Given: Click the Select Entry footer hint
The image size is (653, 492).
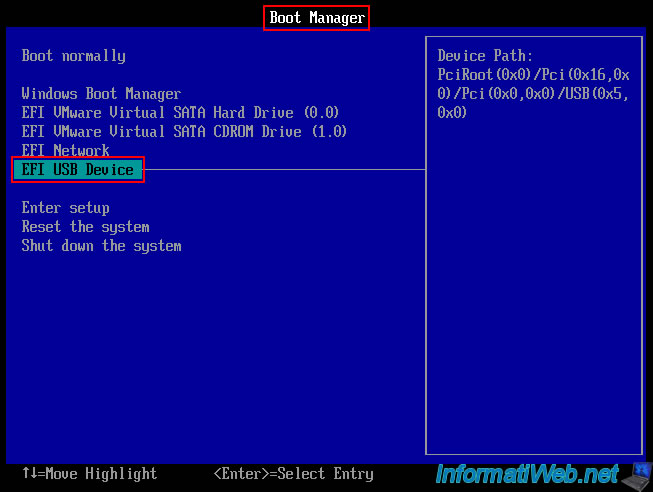Looking at the screenshot, I should click(x=293, y=474).
